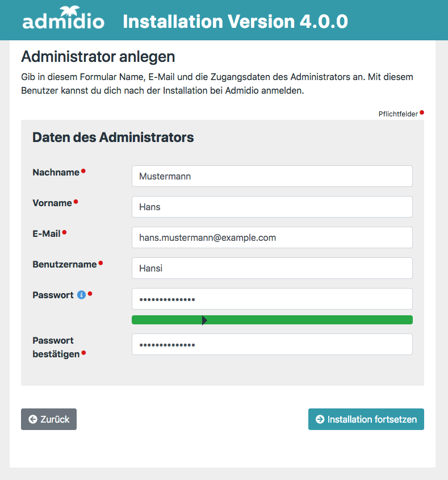448x480 pixels.
Task: Click the info icon next to Passwort
Action: pos(81,295)
